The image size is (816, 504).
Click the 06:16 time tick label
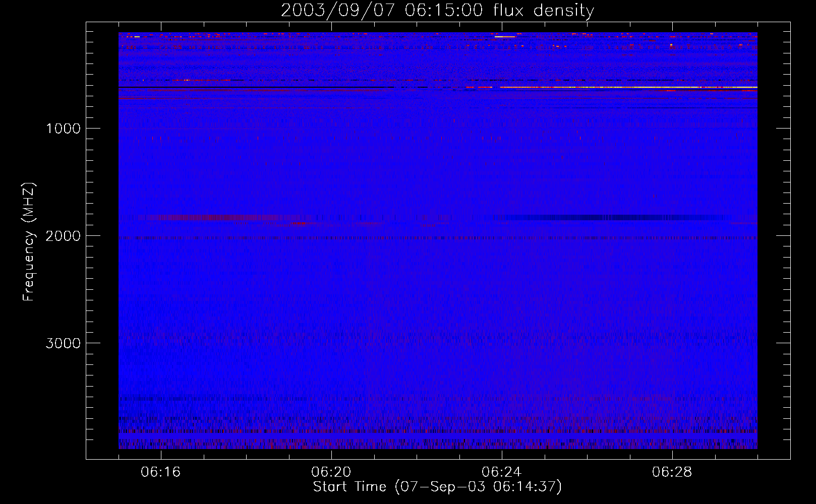[161, 472]
